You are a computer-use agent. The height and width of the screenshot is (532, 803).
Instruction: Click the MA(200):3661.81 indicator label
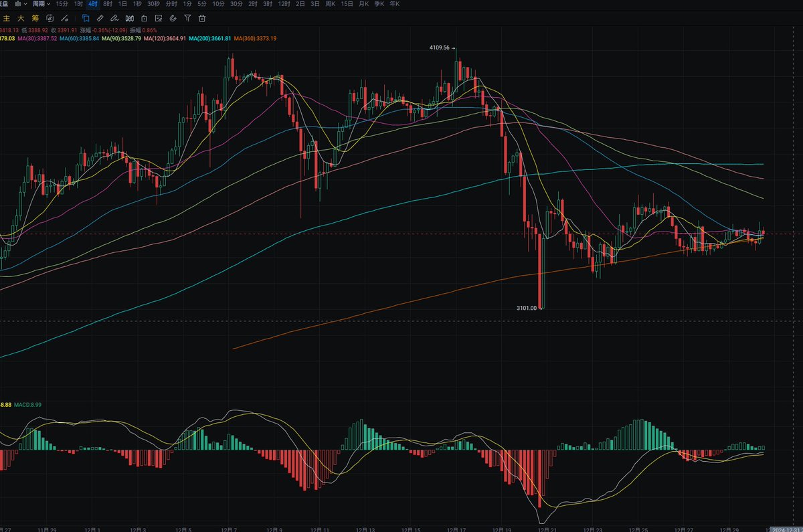point(210,39)
